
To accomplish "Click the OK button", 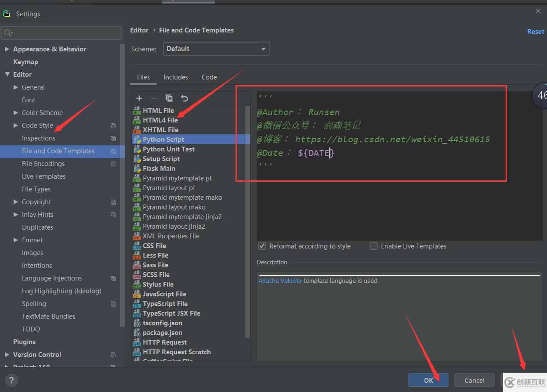I will pos(428,380).
